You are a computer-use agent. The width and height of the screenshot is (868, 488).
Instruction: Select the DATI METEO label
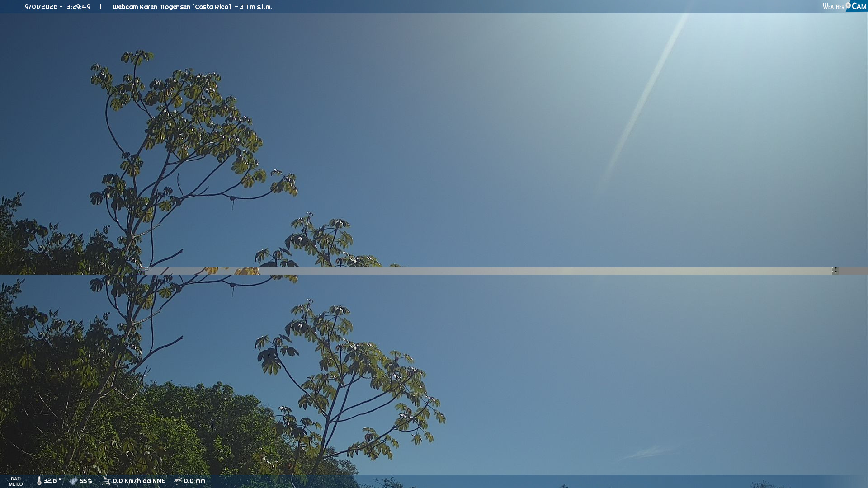pyautogui.click(x=16, y=481)
